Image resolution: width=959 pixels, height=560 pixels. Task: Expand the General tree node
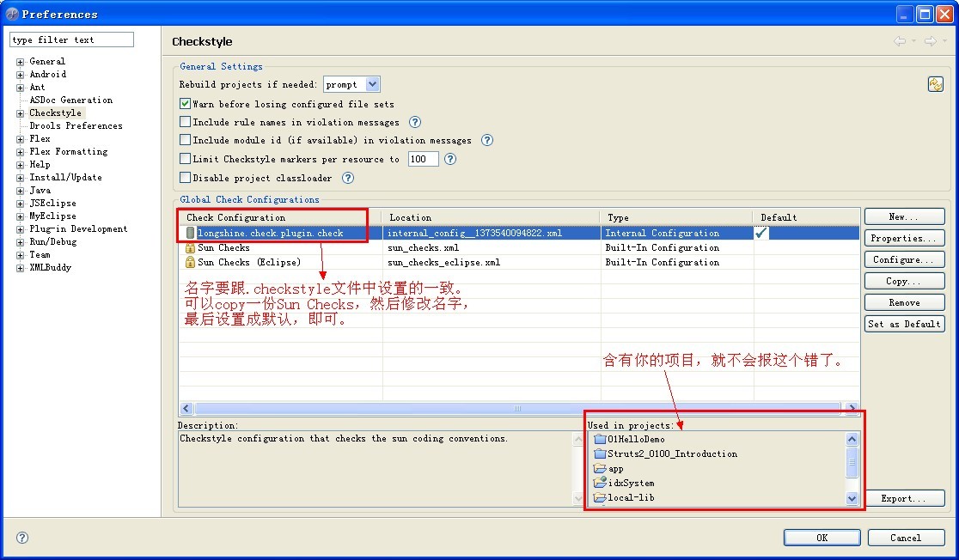[20, 62]
